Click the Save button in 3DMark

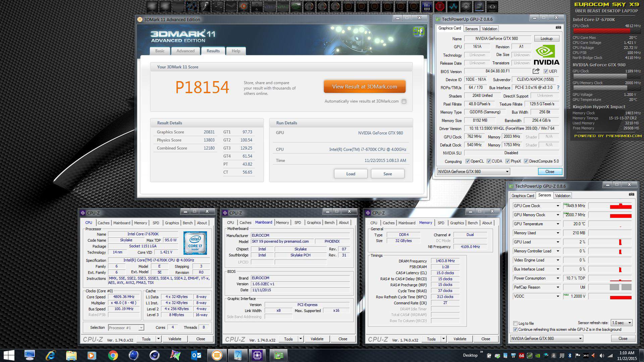tap(387, 174)
